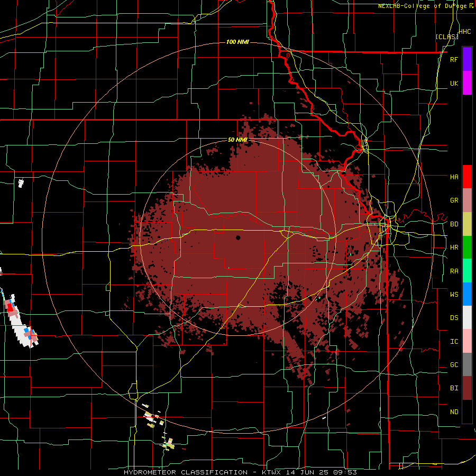The width and height of the screenshot is (476, 476).
Task: Click the 'DS' legend label
Action: coord(454,318)
